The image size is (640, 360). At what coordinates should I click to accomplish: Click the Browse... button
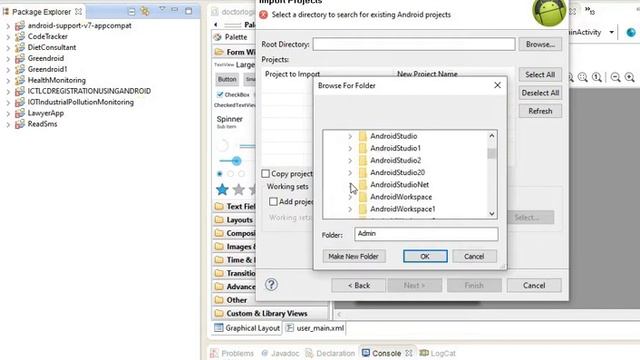(x=540, y=44)
